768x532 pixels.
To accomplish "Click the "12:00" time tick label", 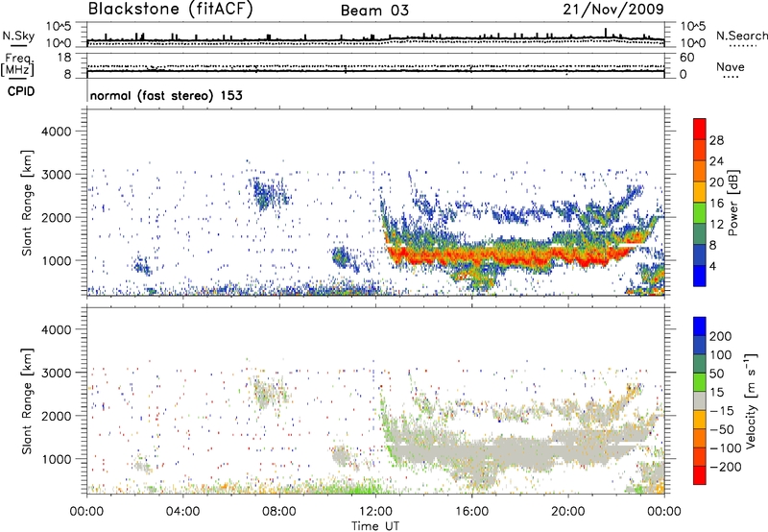I will coord(375,512).
